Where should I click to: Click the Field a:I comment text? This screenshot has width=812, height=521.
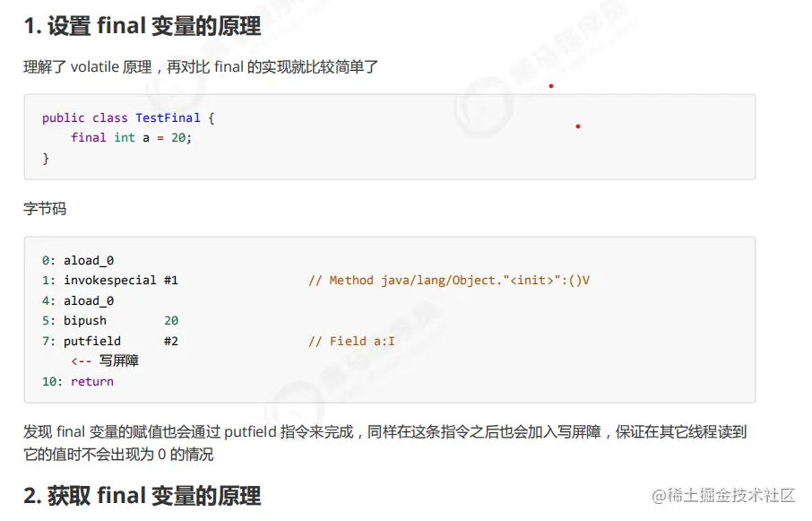point(353,341)
